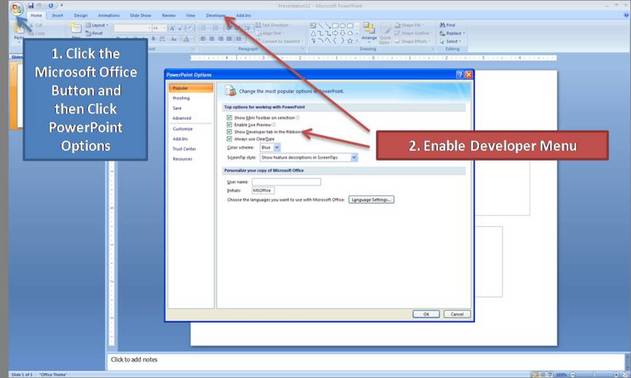Select Popular category in PowerPoint Options
The image size is (631, 378).
pyautogui.click(x=191, y=88)
